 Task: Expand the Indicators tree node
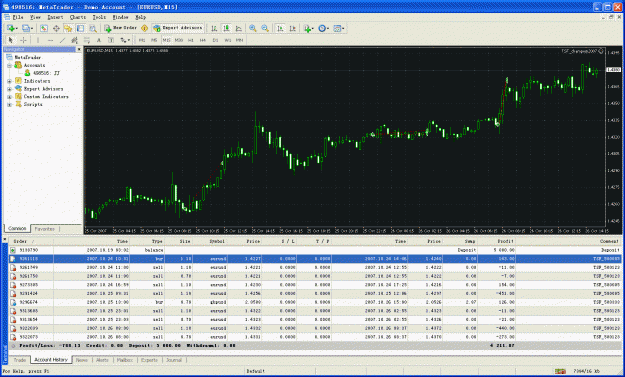point(10,81)
